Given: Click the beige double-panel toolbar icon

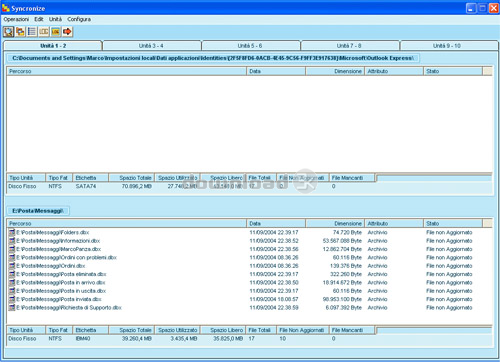Looking at the screenshot, I should pos(44,32).
